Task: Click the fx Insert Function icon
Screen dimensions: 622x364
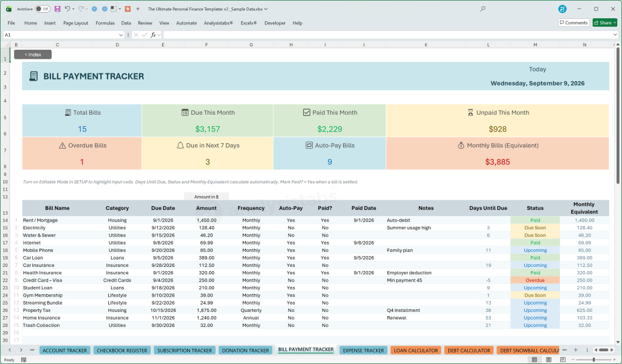Action: tap(153, 35)
